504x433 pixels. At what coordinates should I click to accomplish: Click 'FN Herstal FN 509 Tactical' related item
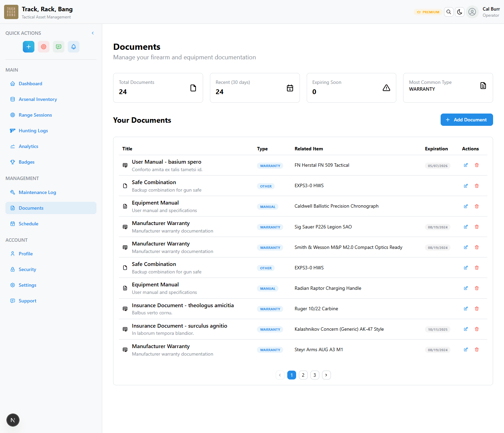click(322, 165)
